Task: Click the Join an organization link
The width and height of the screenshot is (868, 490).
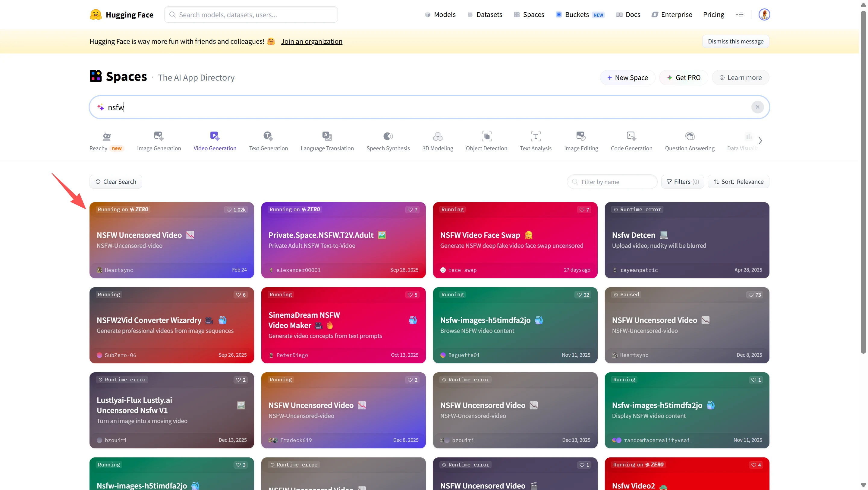Action: (x=311, y=41)
